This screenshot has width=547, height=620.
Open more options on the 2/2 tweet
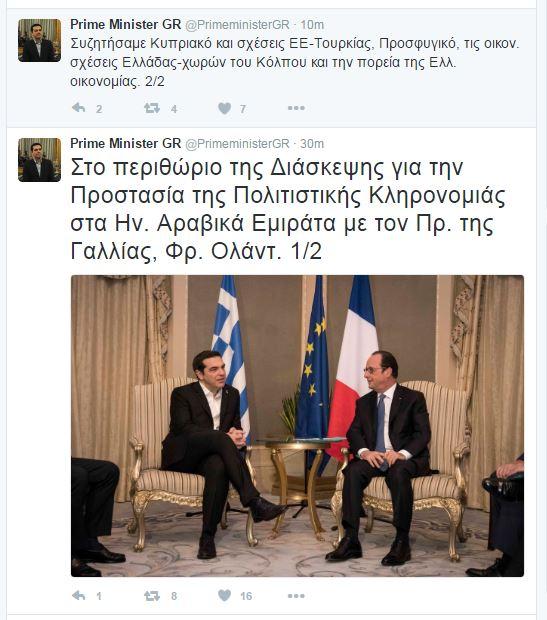click(296, 108)
